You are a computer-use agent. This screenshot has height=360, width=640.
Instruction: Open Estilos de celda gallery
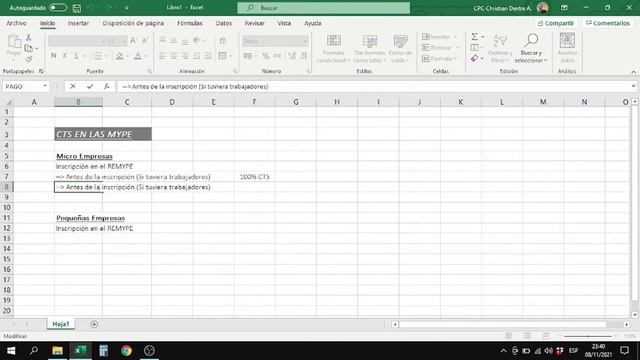(x=400, y=48)
